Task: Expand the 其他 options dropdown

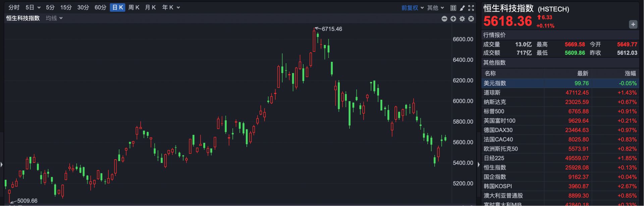Action: coord(435,8)
